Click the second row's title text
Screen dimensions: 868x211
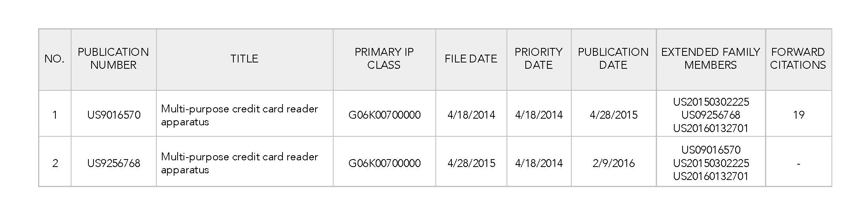point(239,163)
